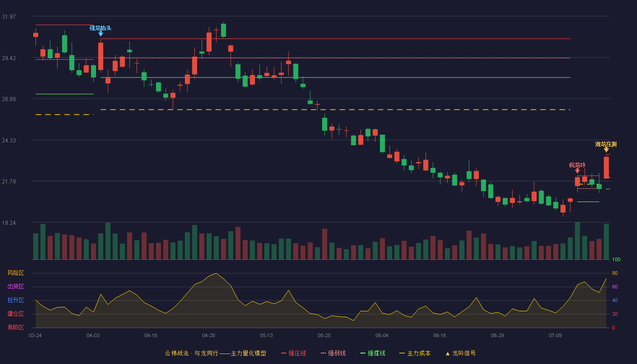Click the 06-29 date label
The height and width of the screenshot is (364, 637).
point(497,335)
